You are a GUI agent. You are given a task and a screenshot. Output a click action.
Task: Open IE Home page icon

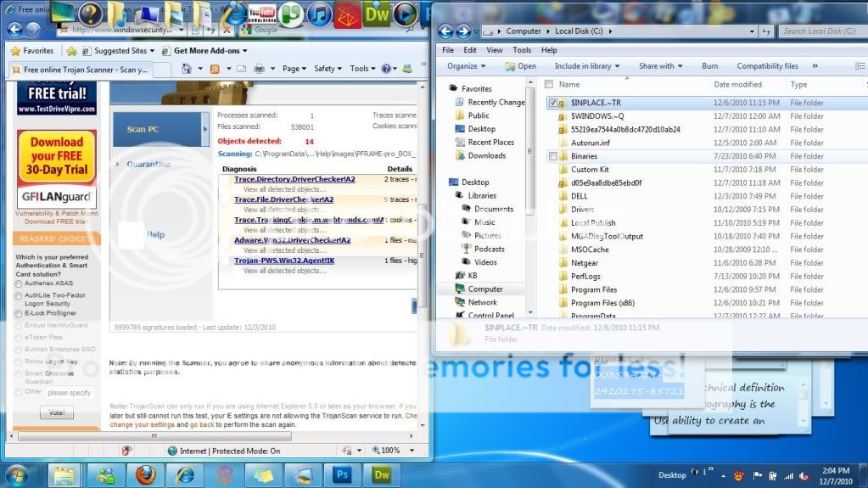point(187,69)
